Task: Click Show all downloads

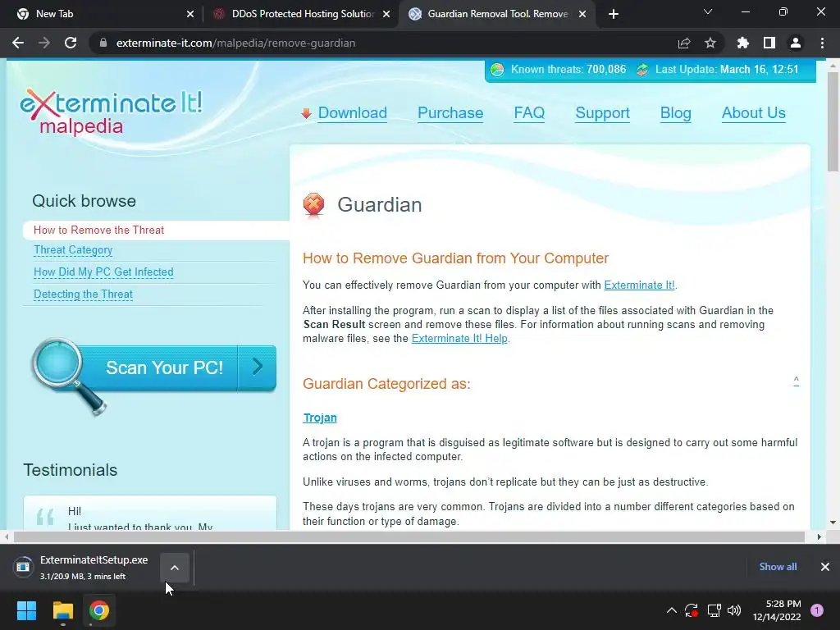Action: click(778, 567)
